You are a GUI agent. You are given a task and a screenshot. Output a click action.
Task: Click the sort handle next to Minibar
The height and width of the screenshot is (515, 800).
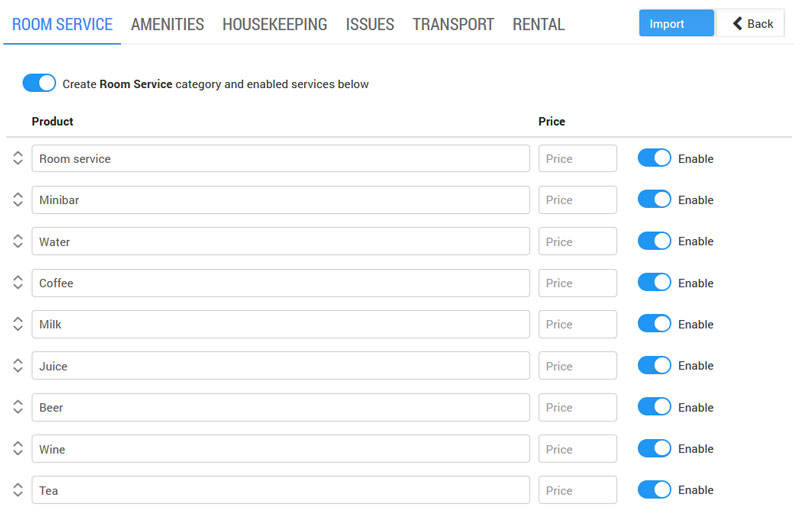point(18,200)
